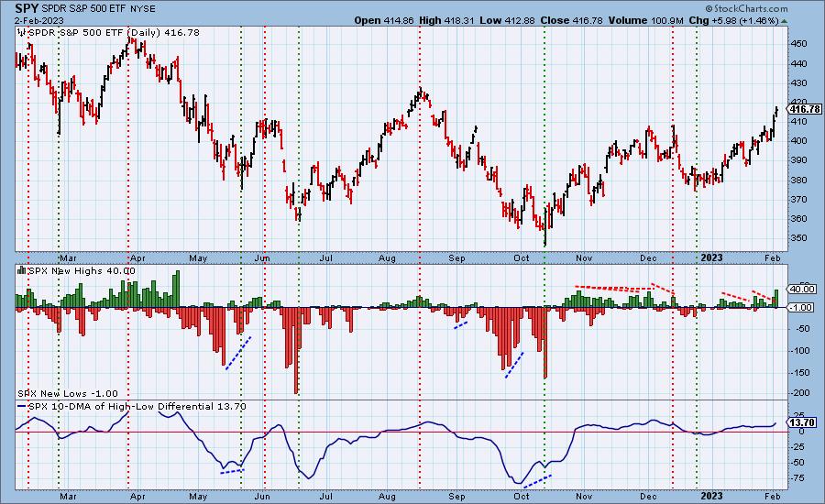This screenshot has width=825, height=504.
Task: Click the High value 418.31
Action: 458,20
